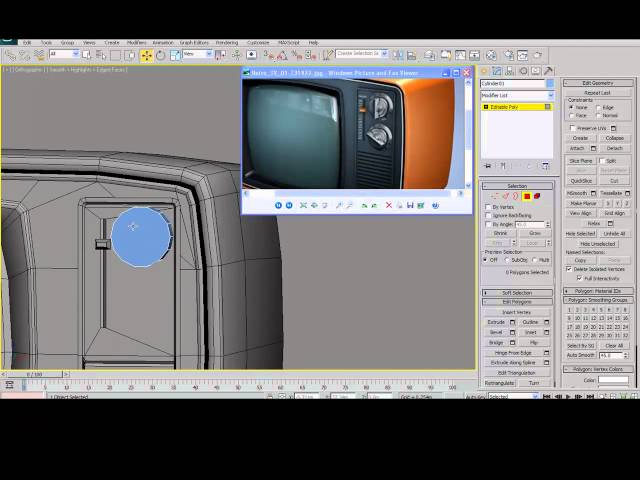Select Vertex sub-object level icon
The image size is (640, 480).
(x=494, y=196)
